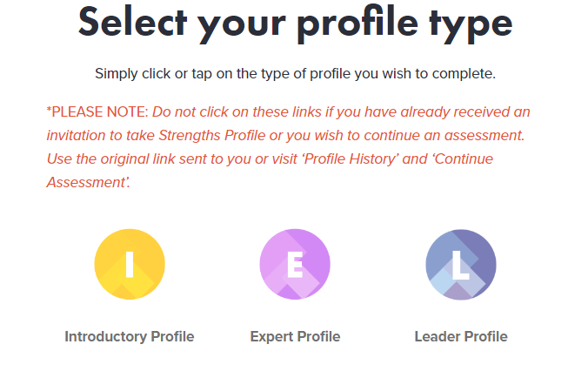The height and width of the screenshot is (378, 588).
Task: Click the red '*PLEASE NOTE:' label
Action: point(97,111)
